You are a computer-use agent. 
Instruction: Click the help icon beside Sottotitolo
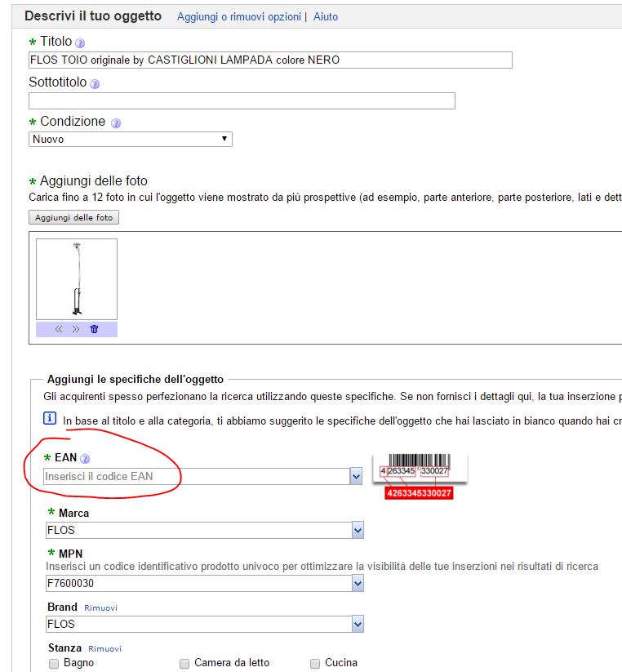[x=95, y=83]
